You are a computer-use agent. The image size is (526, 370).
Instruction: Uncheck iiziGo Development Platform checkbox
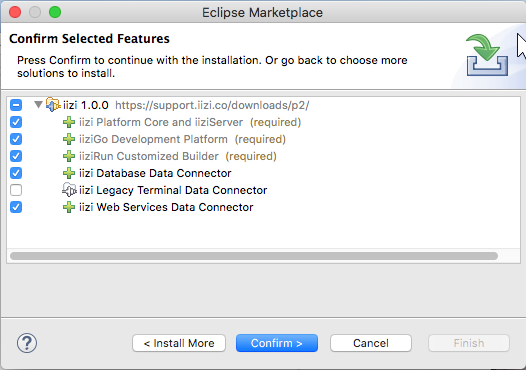point(16,139)
